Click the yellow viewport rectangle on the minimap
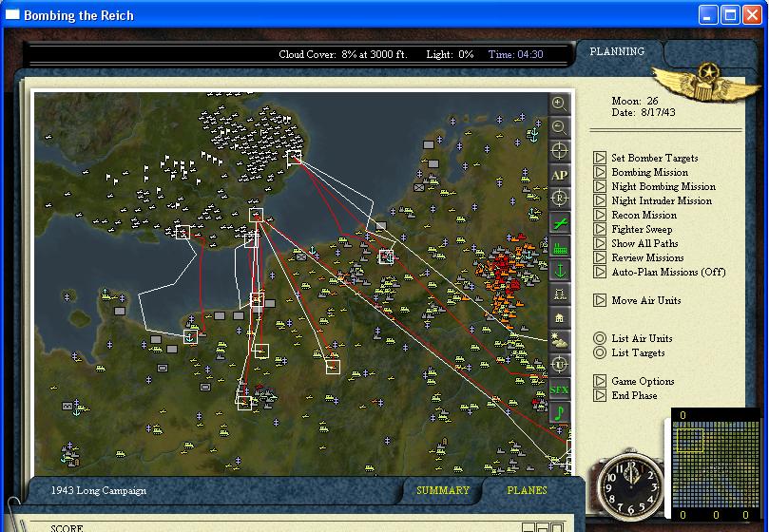This screenshot has width=769, height=532. pos(689,440)
